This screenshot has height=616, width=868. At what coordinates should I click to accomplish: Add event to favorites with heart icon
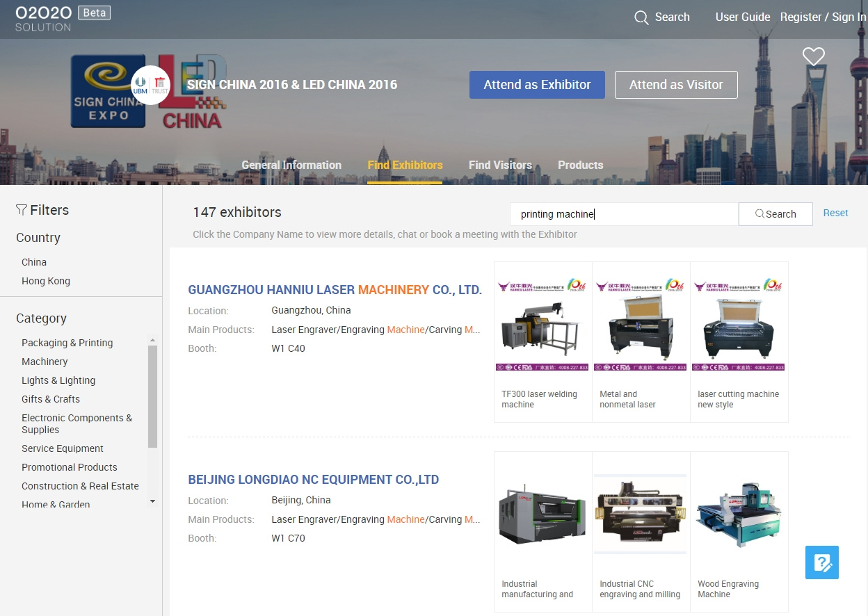pyautogui.click(x=813, y=56)
